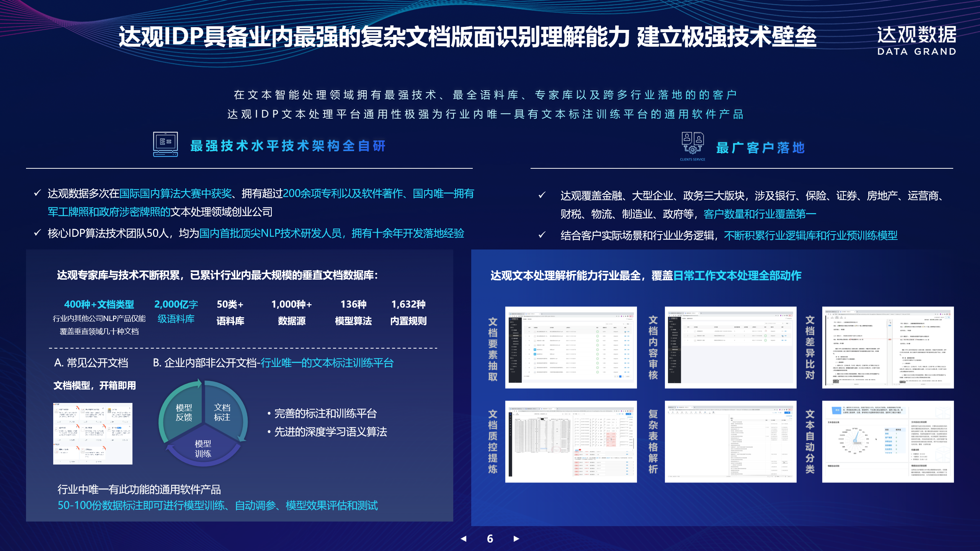The height and width of the screenshot is (551, 980).
Task: Open the 文档质控提炼 screenshot thumbnail
Action: click(571, 442)
